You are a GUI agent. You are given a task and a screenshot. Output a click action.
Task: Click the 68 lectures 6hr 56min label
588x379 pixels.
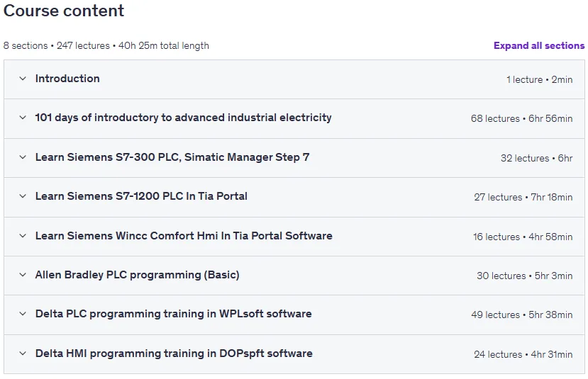[x=521, y=119]
